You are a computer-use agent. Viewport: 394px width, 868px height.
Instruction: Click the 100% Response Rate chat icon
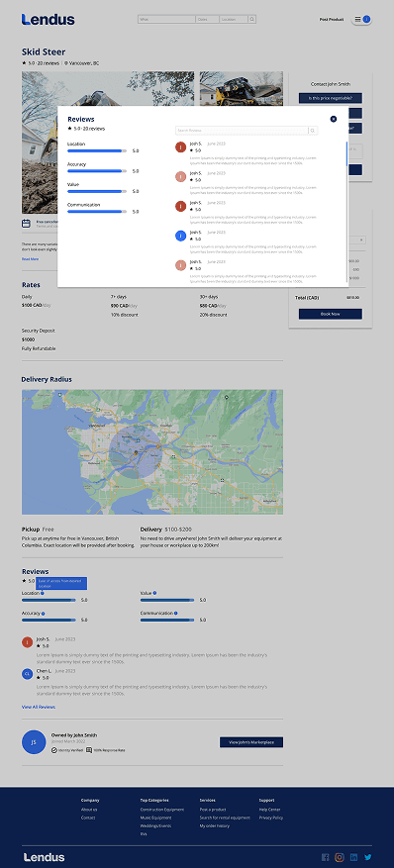coord(89,750)
